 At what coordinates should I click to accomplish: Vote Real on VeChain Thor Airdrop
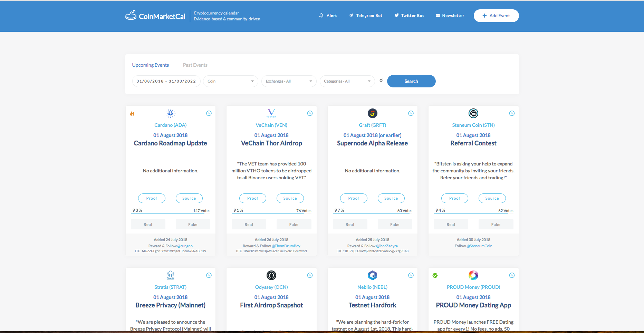tap(249, 225)
